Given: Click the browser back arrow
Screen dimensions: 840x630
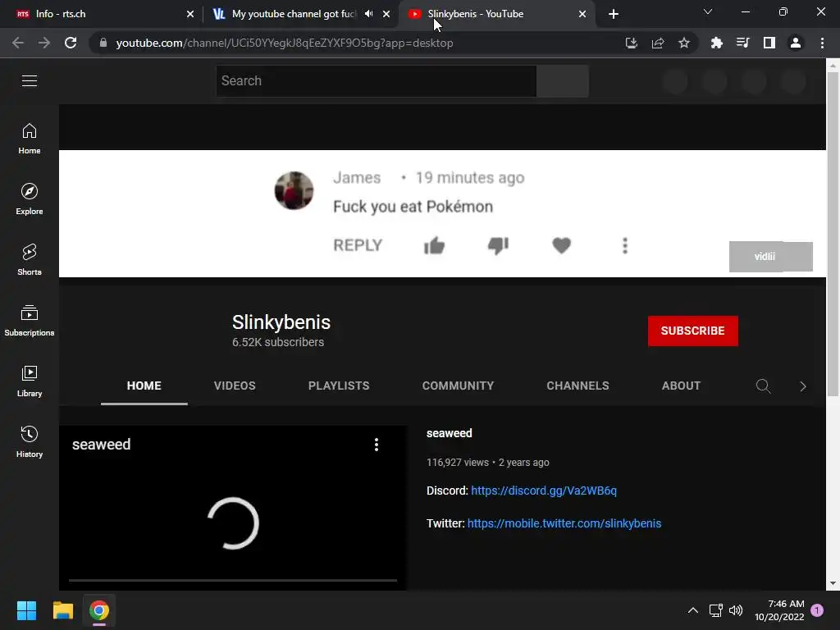Looking at the screenshot, I should pos(18,43).
